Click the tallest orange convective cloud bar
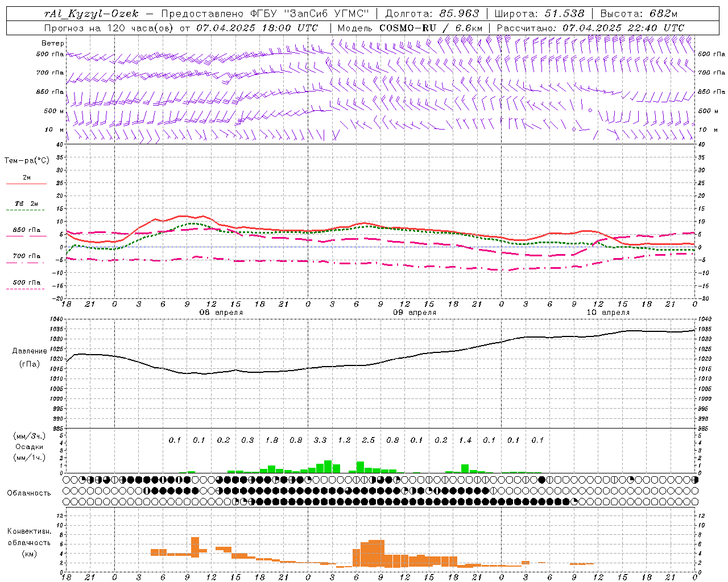This screenshot has height=582, width=728. (195, 547)
